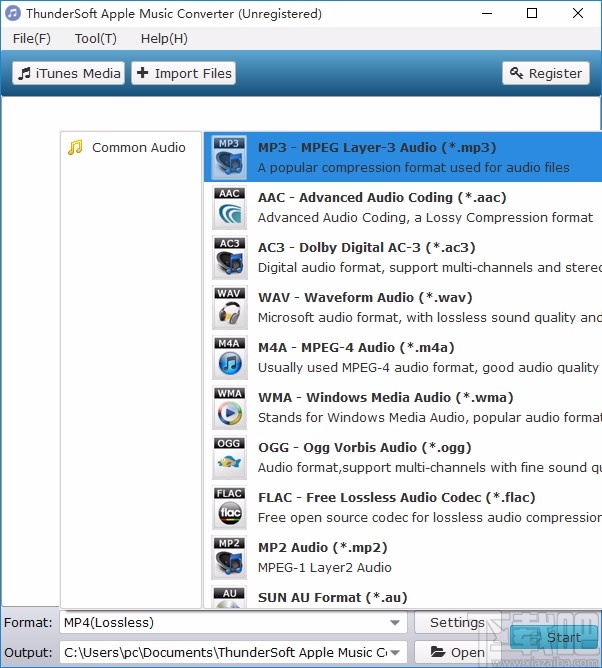Expand the Format dropdown showing MP4(Lossless)

pyautogui.click(x=395, y=622)
